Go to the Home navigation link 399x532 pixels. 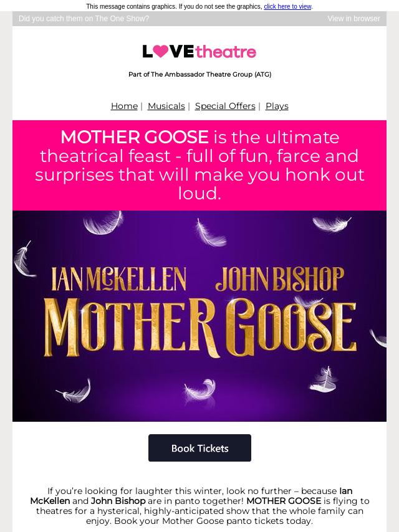click(124, 106)
